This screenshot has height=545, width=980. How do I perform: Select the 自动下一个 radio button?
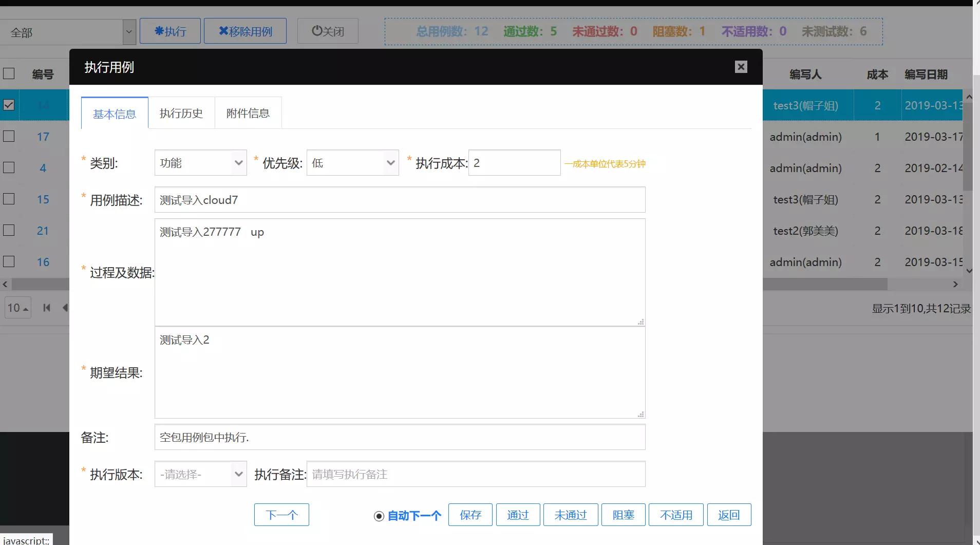tap(379, 516)
